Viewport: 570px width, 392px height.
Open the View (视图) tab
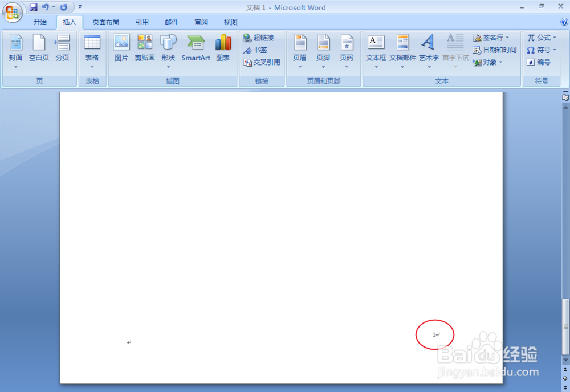230,22
